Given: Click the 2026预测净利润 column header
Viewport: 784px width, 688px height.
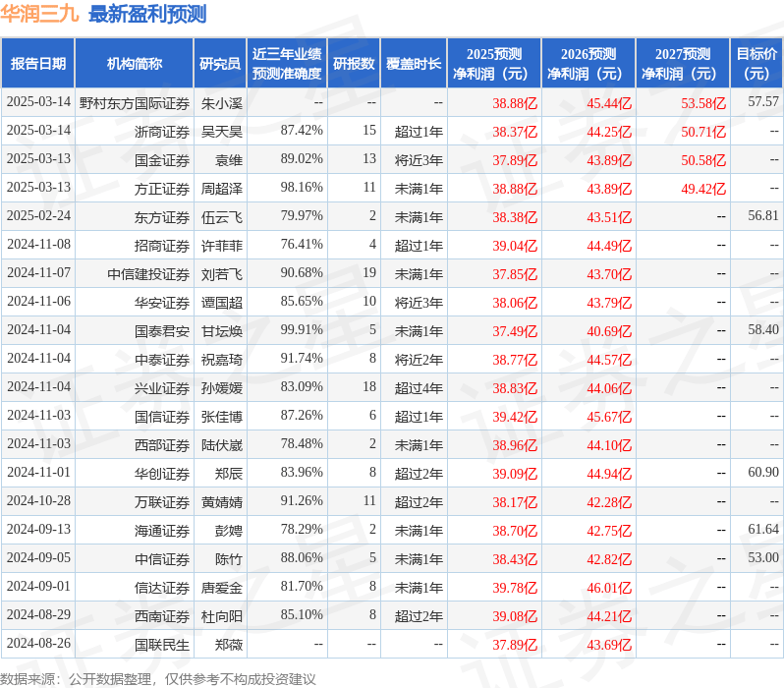Looking at the screenshot, I should point(588,64).
